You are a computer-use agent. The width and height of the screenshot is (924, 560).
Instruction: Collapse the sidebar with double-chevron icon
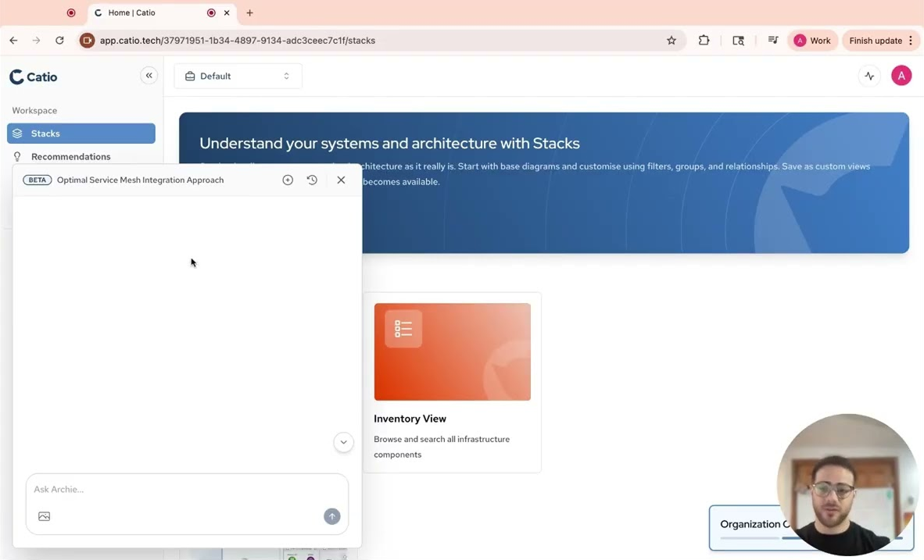149,76
